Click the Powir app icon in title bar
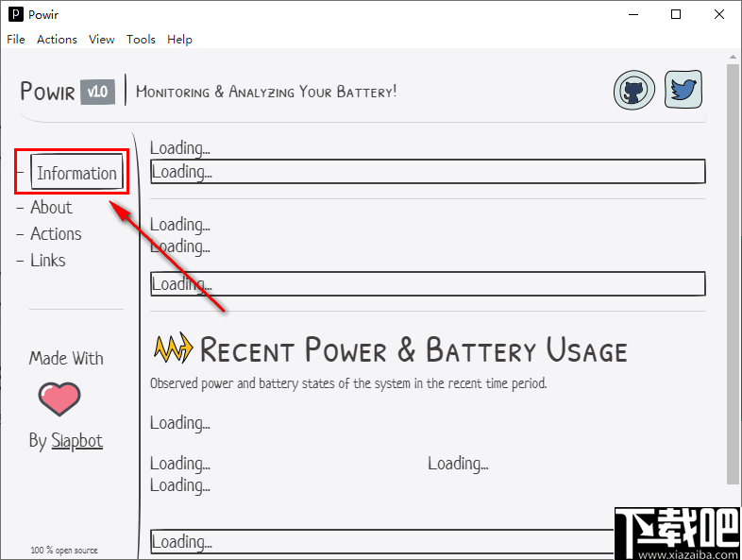742x560 pixels. tap(16, 15)
